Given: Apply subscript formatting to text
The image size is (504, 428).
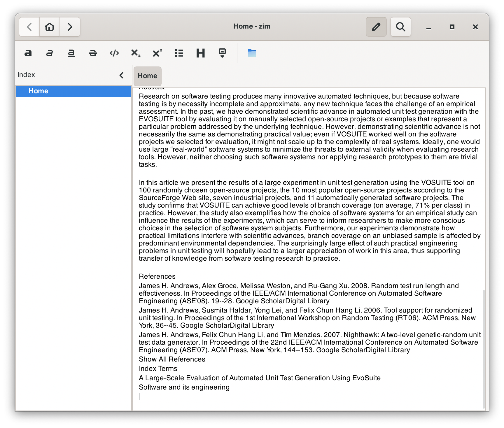Looking at the screenshot, I should pyautogui.click(x=135, y=53).
